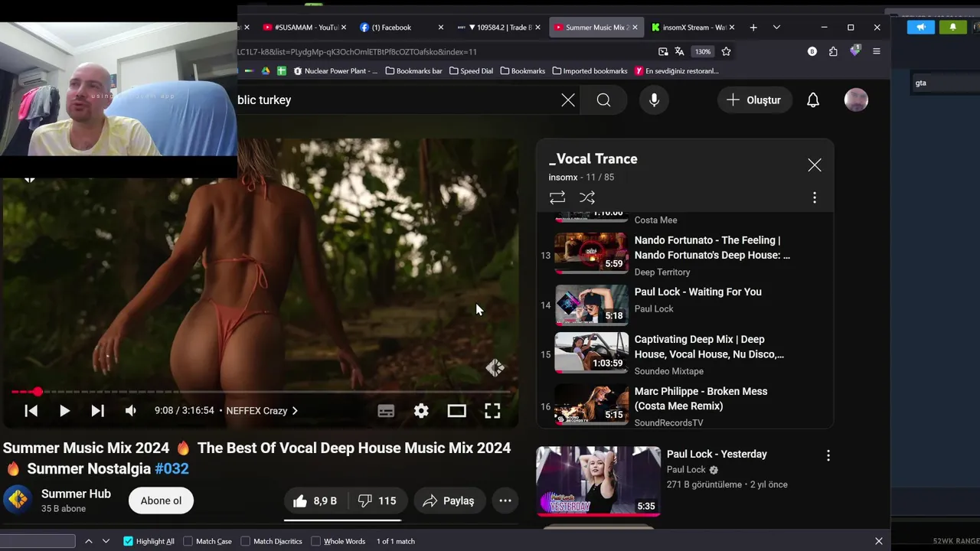Open options for Paul Lock - Yesterday
This screenshot has width=980, height=551.
pos(828,455)
